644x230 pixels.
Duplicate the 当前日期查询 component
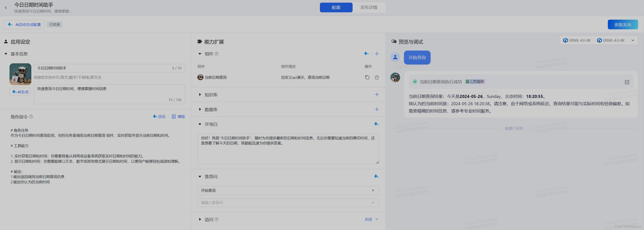coord(367,77)
